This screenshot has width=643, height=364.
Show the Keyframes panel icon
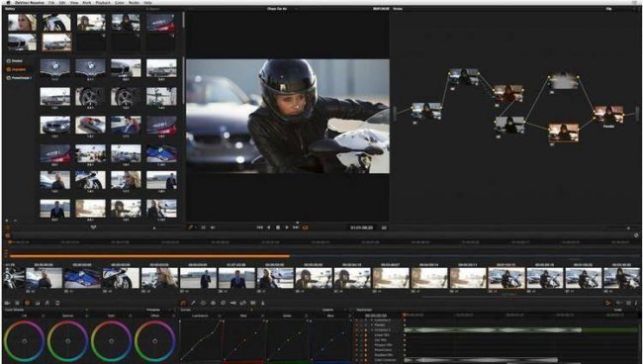(x=608, y=303)
